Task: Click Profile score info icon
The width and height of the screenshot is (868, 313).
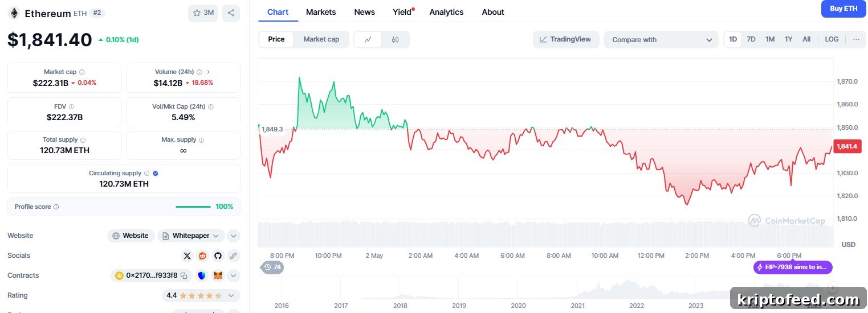Action: click(56, 207)
